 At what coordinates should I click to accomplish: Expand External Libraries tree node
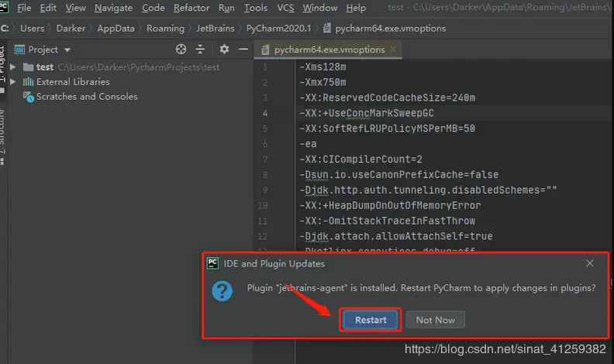click(x=16, y=81)
